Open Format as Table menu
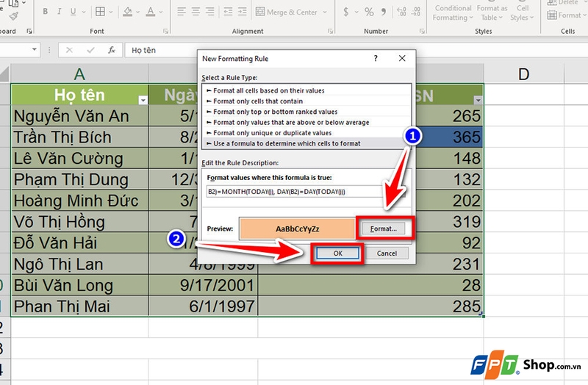 [x=492, y=12]
